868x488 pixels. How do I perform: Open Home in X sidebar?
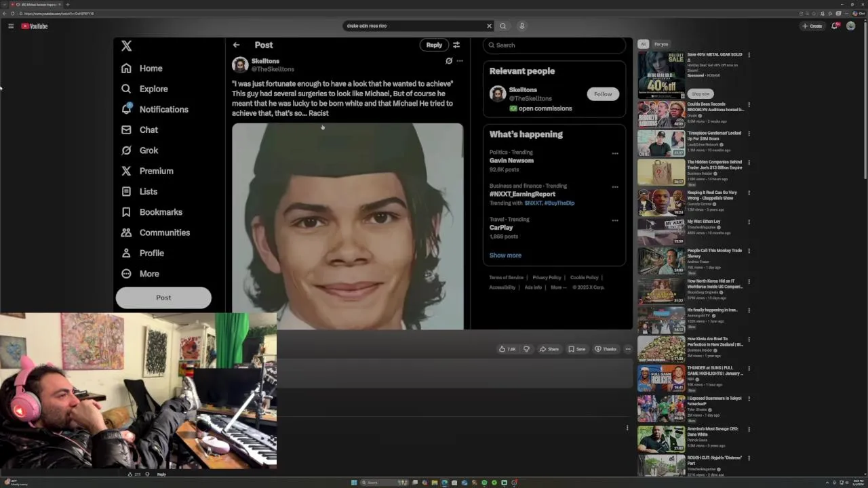pos(142,68)
